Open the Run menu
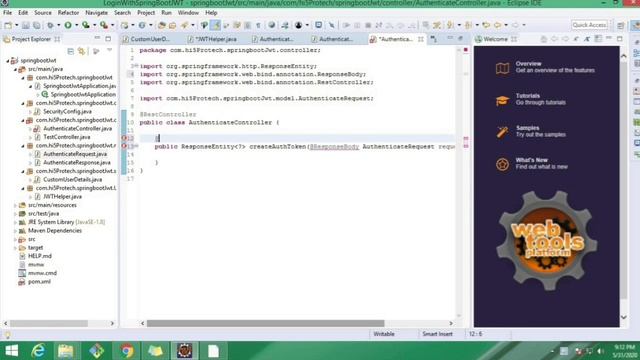Screen dimensions: 640x360 (167, 13)
